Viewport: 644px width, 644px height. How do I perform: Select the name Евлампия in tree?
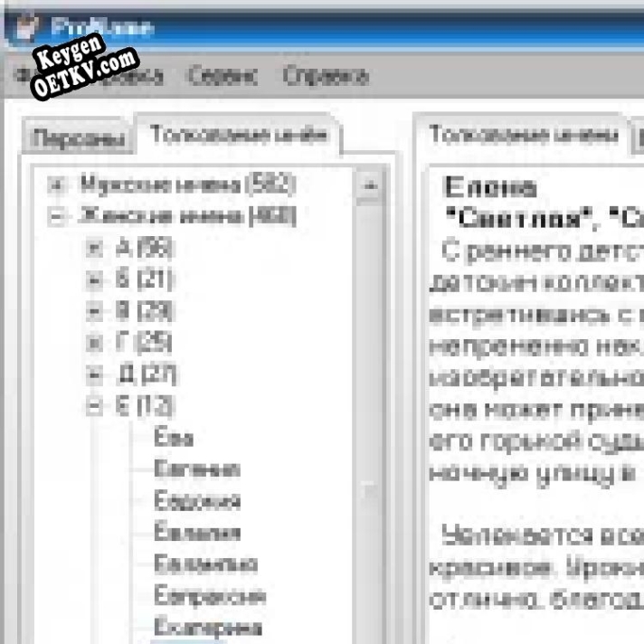click(x=205, y=563)
